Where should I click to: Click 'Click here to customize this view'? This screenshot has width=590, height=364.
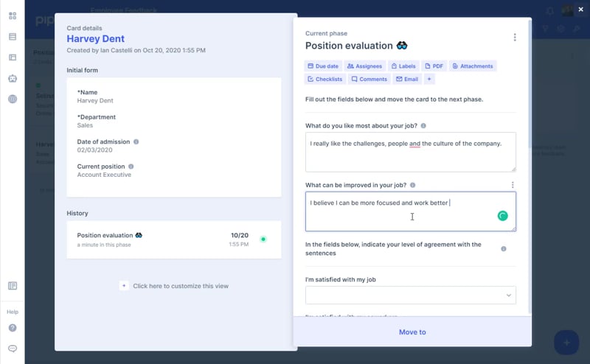tap(176, 286)
